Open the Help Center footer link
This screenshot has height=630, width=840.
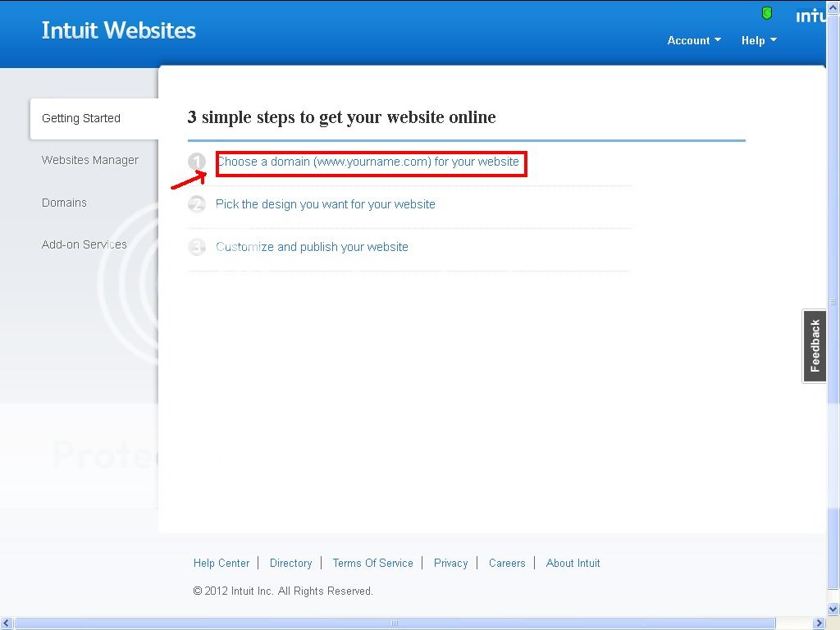[x=221, y=563]
